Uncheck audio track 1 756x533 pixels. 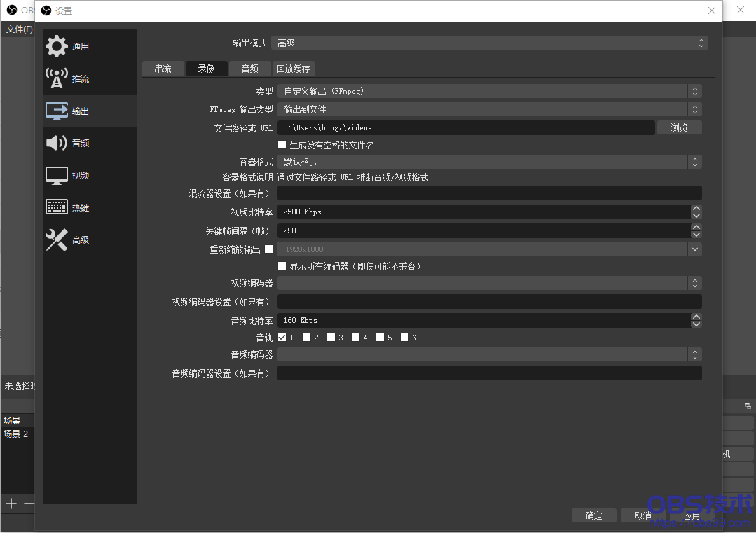[282, 338]
